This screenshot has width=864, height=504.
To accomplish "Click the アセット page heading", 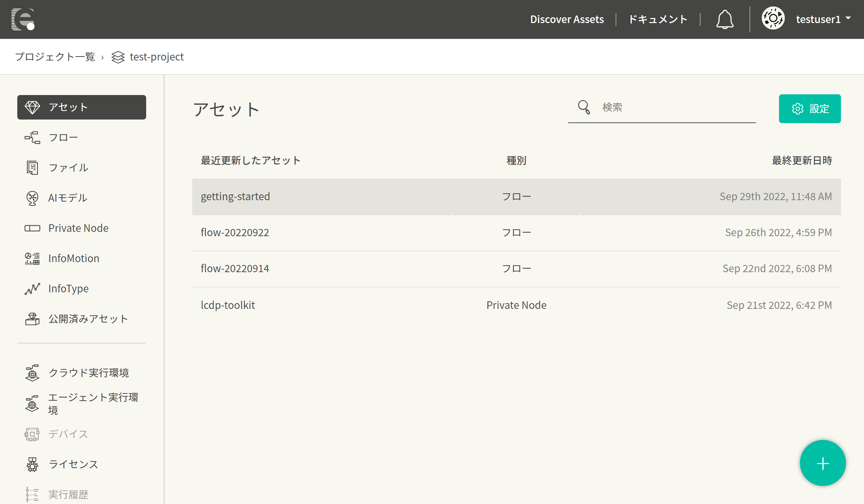I will [226, 109].
